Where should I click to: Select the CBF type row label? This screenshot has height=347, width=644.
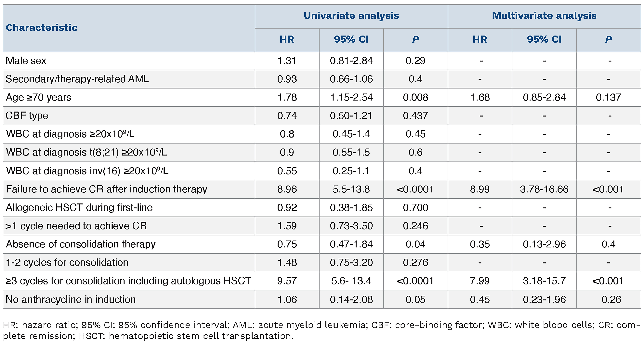coord(27,116)
